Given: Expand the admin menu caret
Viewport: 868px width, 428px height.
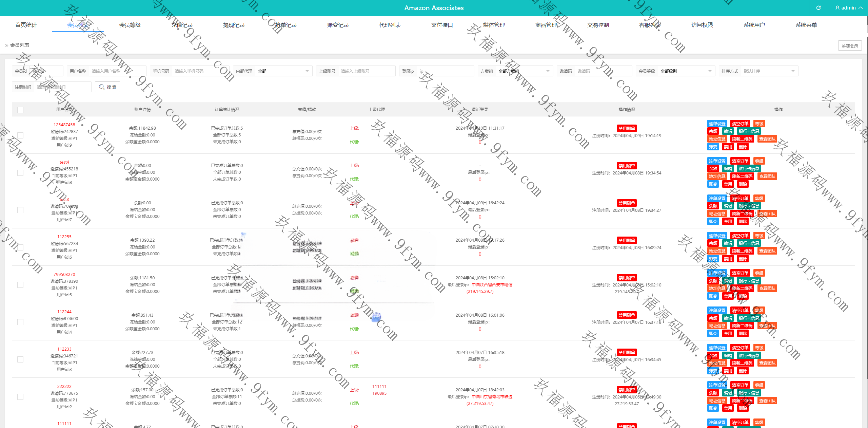Looking at the screenshot, I should coord(861,8).
